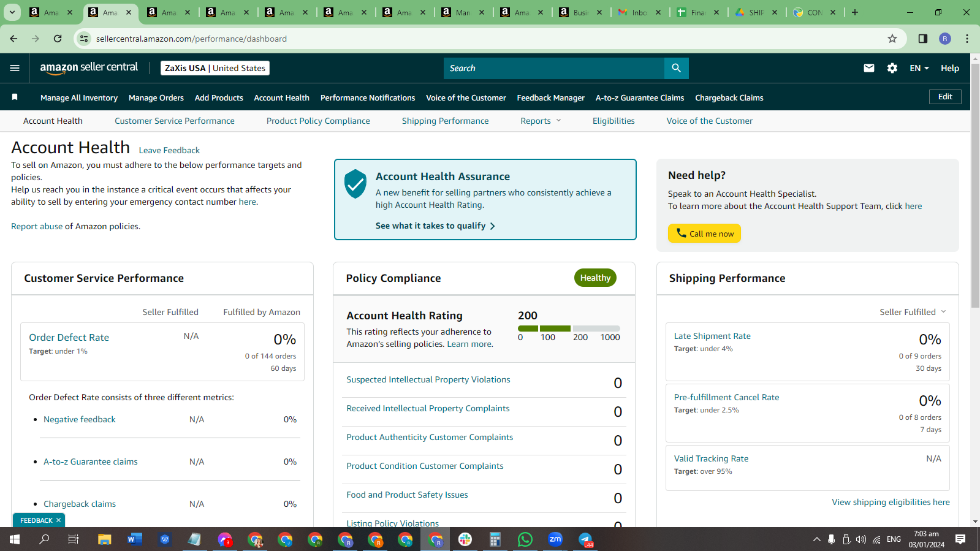Click View shipping eligibilities here
This screenshot has height=551, width=980.
[x=891, y=502]
